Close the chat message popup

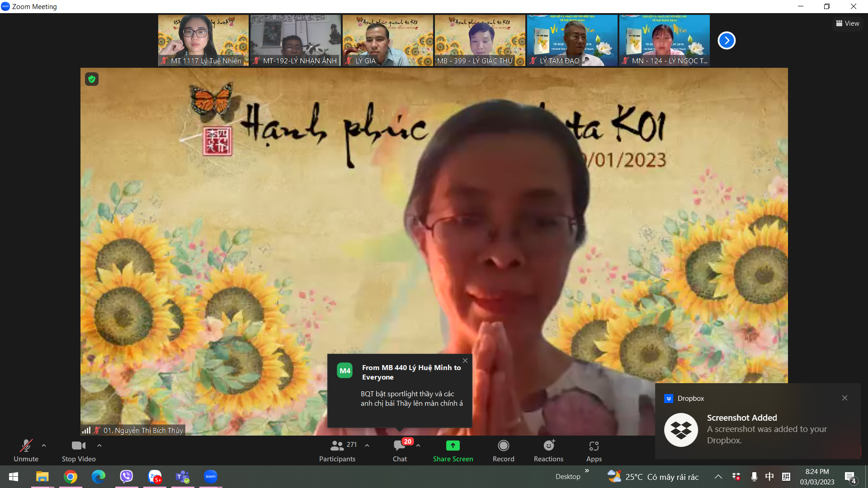point(465,361)
